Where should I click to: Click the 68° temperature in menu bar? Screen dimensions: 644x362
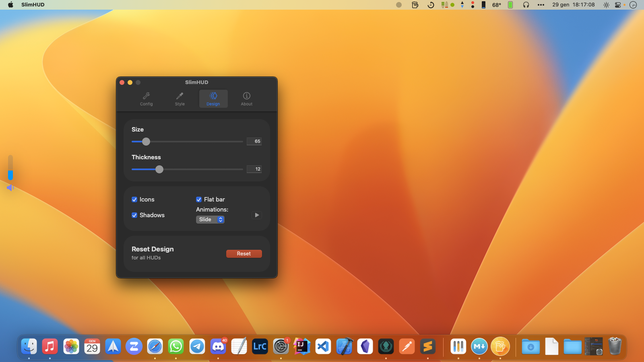(497, 5)
